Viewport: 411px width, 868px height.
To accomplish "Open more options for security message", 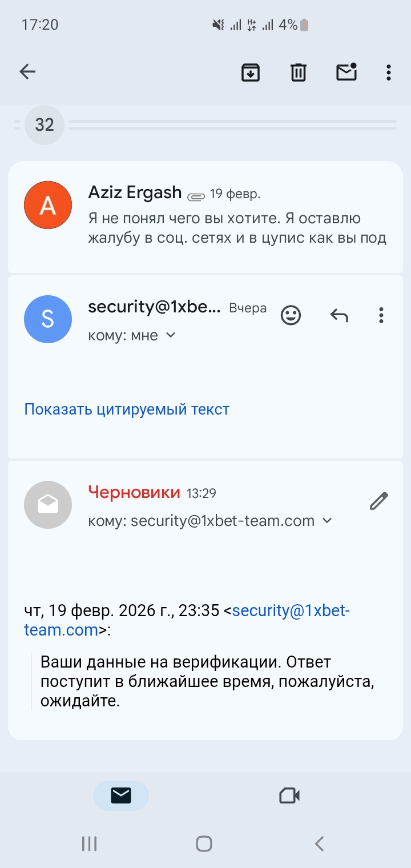I will (x=381, y=315).
